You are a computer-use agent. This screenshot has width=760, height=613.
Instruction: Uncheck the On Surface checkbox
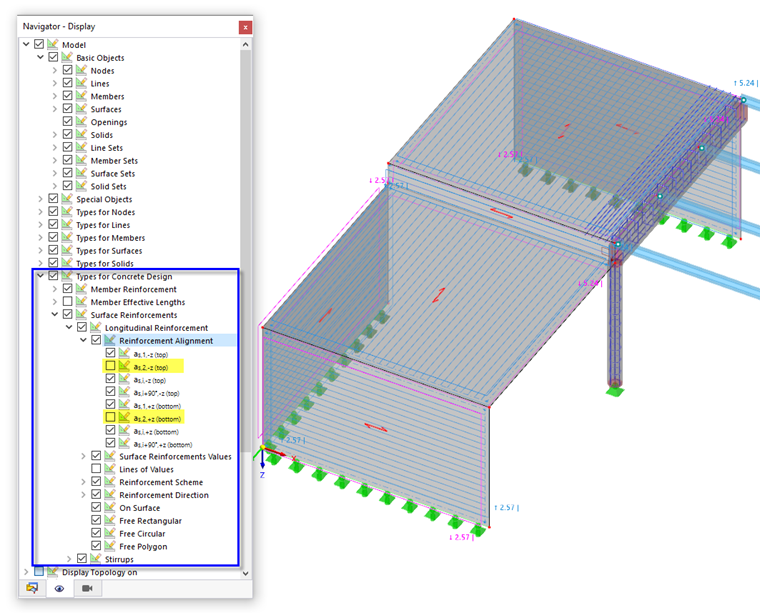point(96,507)
